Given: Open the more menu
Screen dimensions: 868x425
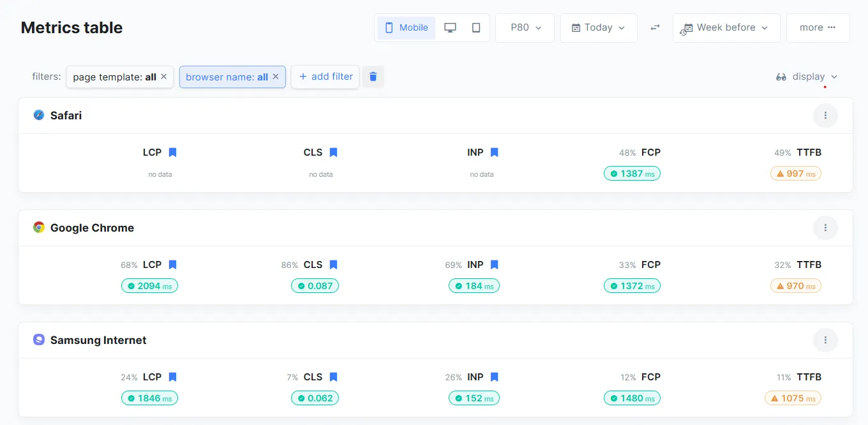Looking at the screenshot, I should coord(818,28).
